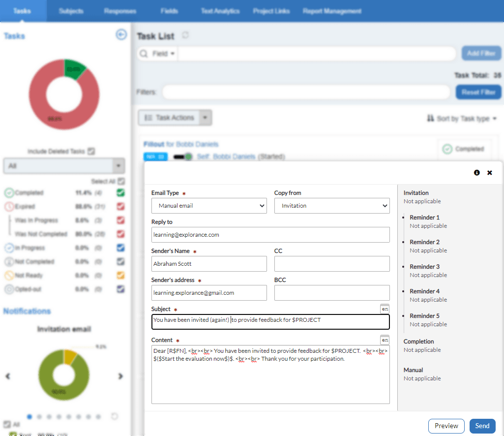Open the All tasks filter dropdown
The width and height of the screenshot is (504, 436).
click(64, 166)
